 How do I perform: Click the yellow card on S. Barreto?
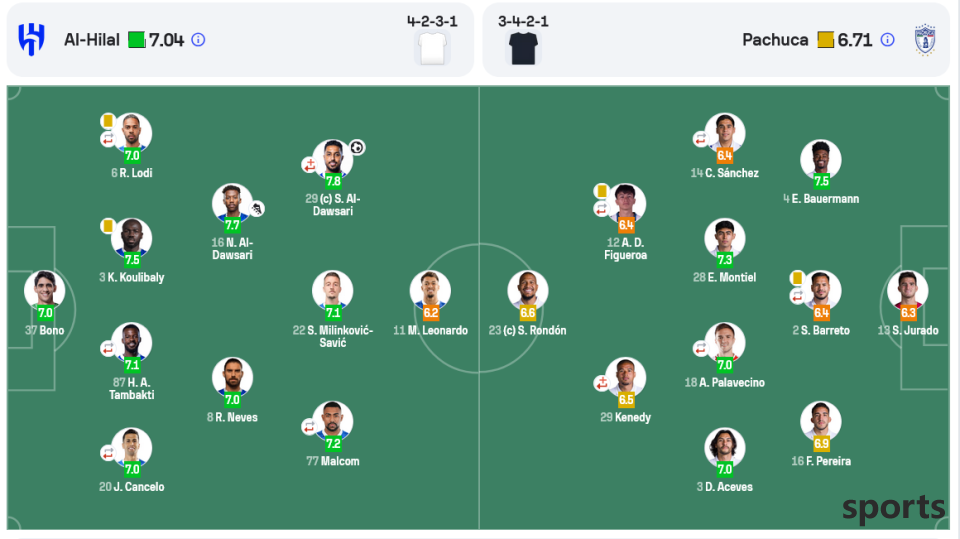click(797, 278)
